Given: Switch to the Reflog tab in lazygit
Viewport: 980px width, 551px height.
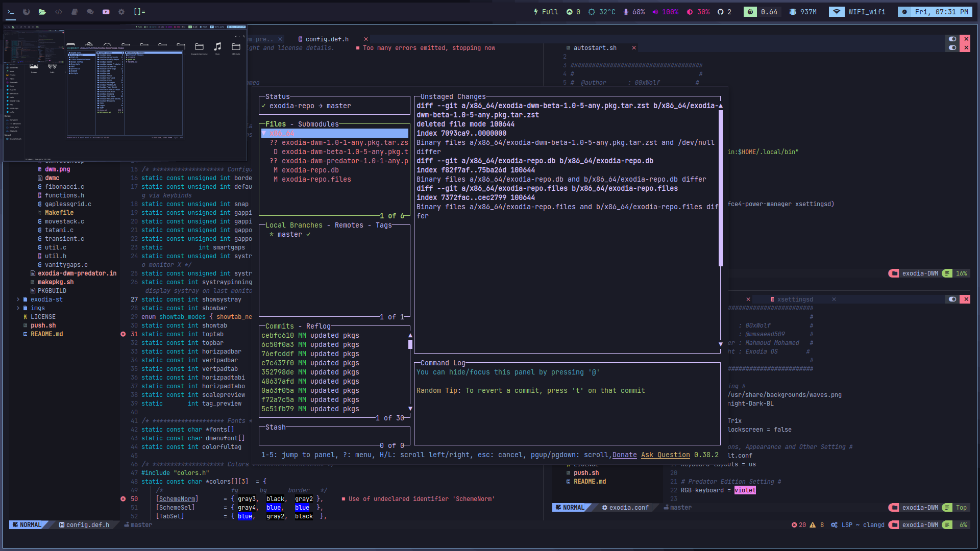Looking at the screenshot, I should point(318,327).
